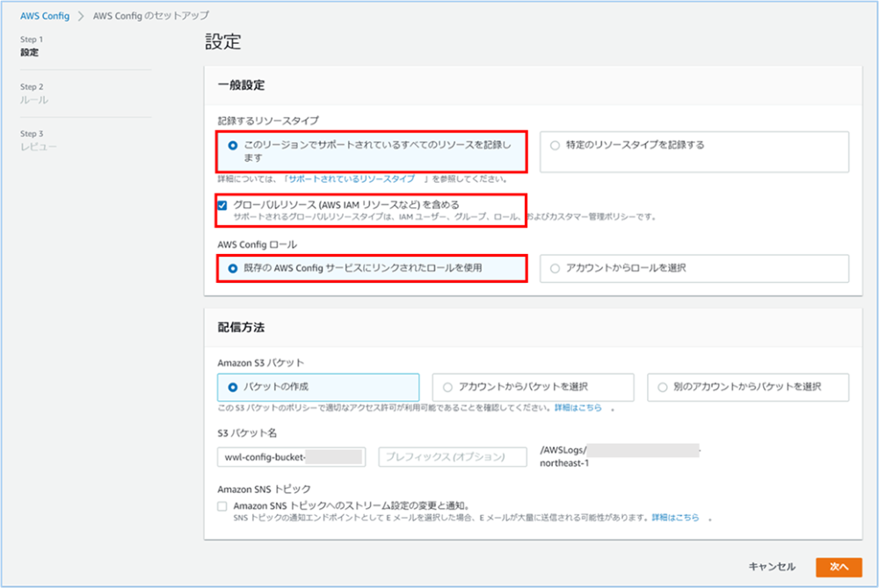This screenshot has width=879, height=588.
Task: Select record all supported resources radio option
Action: [372, 151]
